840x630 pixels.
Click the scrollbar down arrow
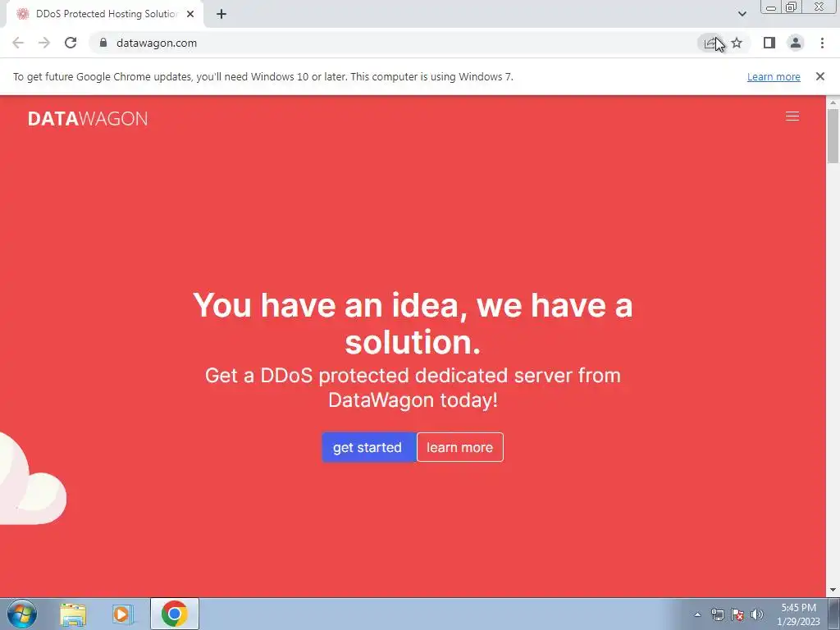[833, 591]
